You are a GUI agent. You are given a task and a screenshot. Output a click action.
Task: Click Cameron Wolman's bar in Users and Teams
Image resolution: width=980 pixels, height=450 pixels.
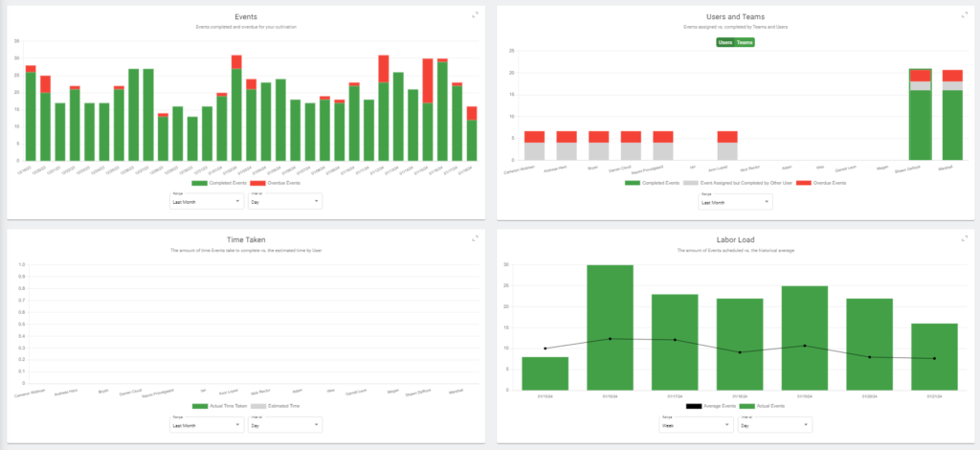[534, 146]
